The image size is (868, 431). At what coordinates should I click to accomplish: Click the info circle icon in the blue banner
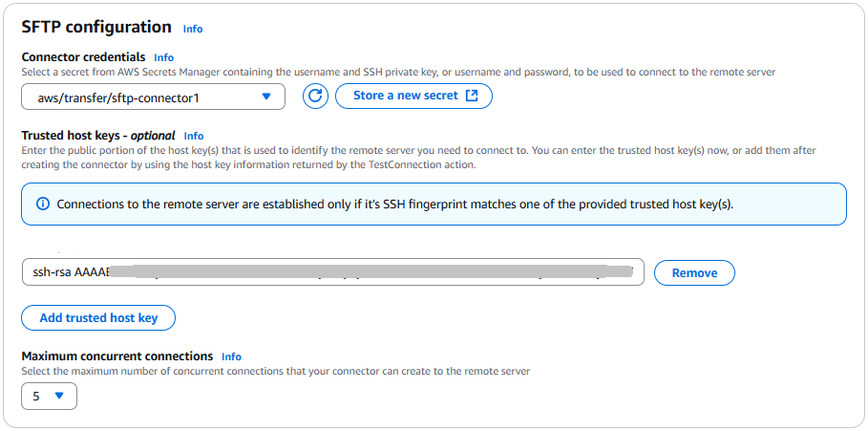click(x=42, y=204)
